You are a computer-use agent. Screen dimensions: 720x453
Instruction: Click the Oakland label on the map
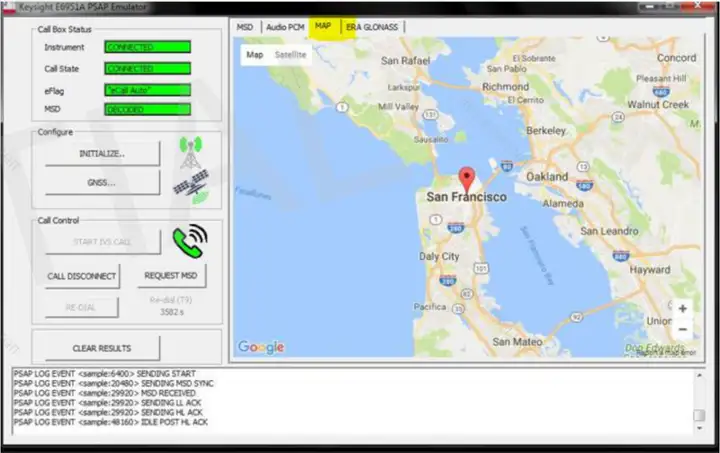[547, 177]
